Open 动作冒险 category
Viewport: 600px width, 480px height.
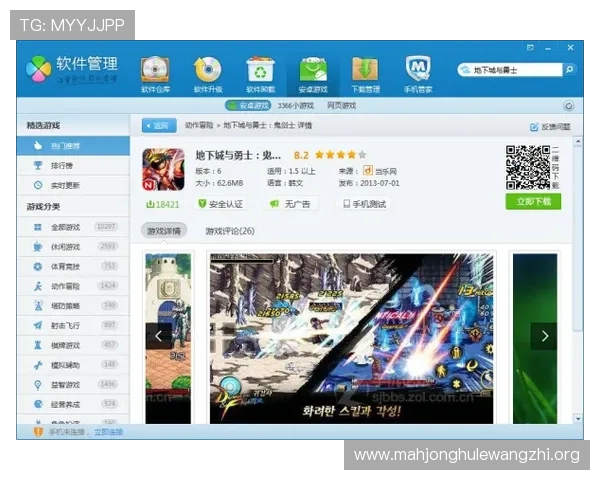point(73,286)
